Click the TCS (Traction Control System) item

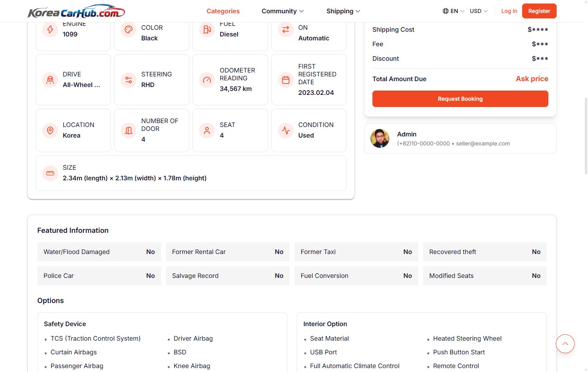pos(96,339)
